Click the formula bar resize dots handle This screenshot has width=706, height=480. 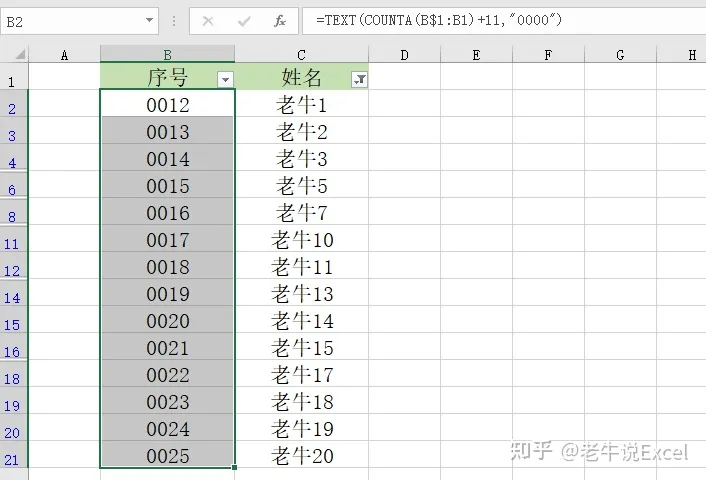coord(174,21)
